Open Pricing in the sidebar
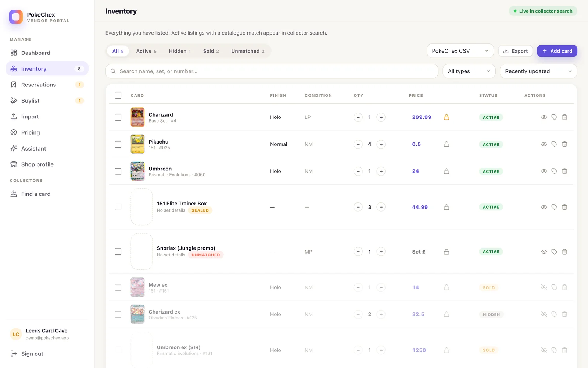588x368 pixels. (x=47, y=132)
